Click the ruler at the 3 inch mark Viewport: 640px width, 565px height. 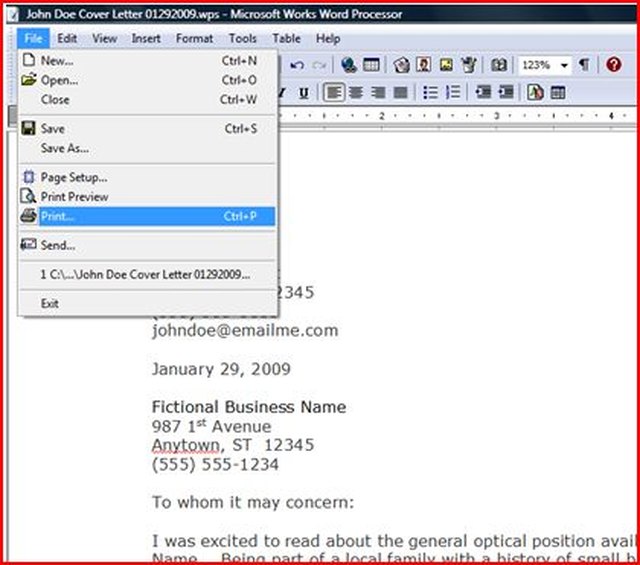[497, 116]
